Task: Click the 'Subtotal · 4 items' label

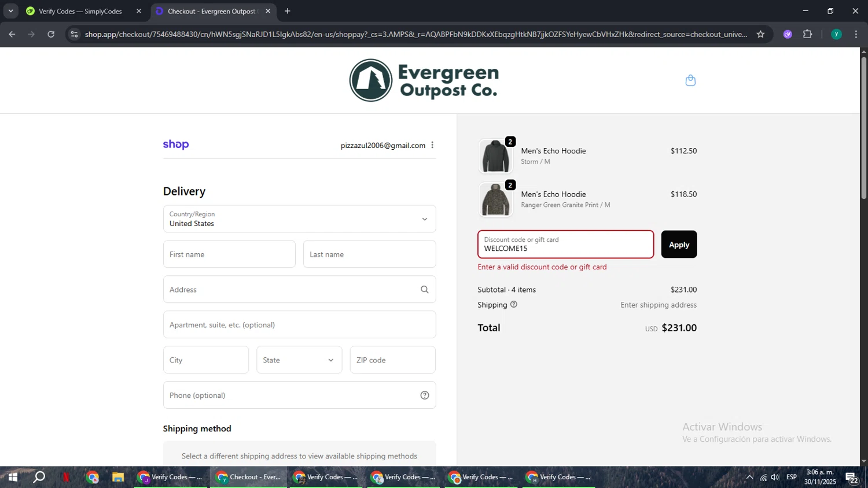Action: [x=507, y=290]
